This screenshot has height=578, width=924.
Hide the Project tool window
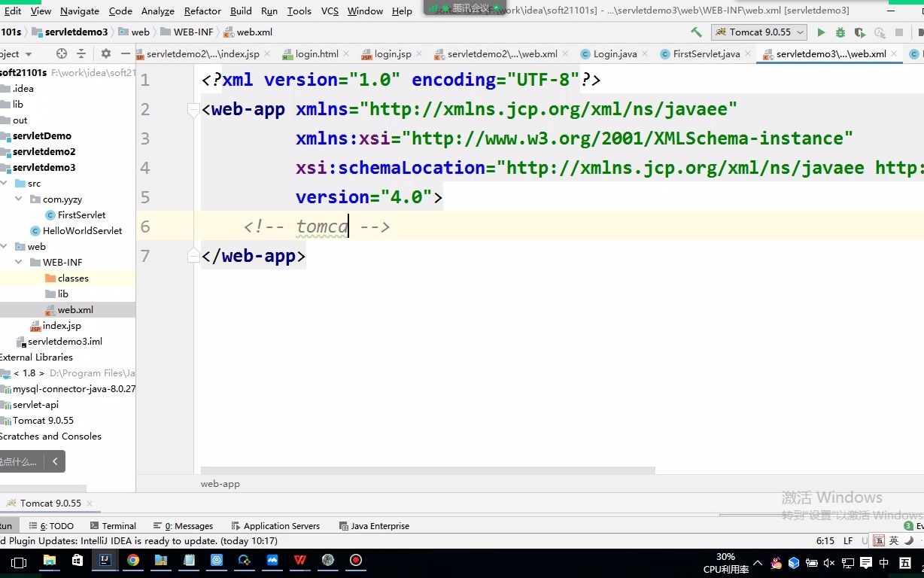click(x=125, y=53)
